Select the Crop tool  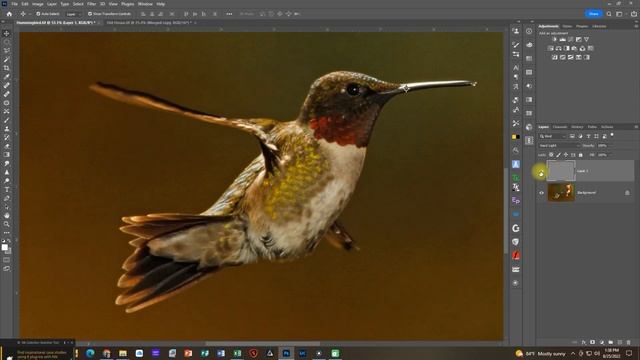coord(7,68)
